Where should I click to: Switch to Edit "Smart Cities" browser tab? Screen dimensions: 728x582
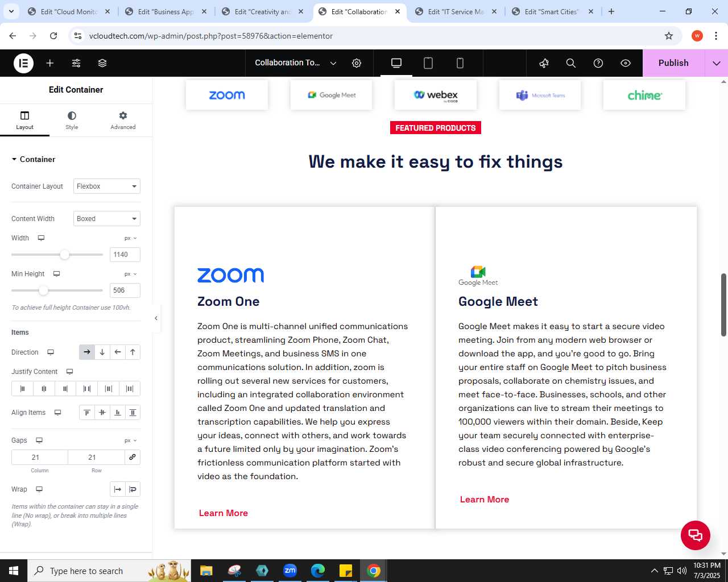coord(553,11)
